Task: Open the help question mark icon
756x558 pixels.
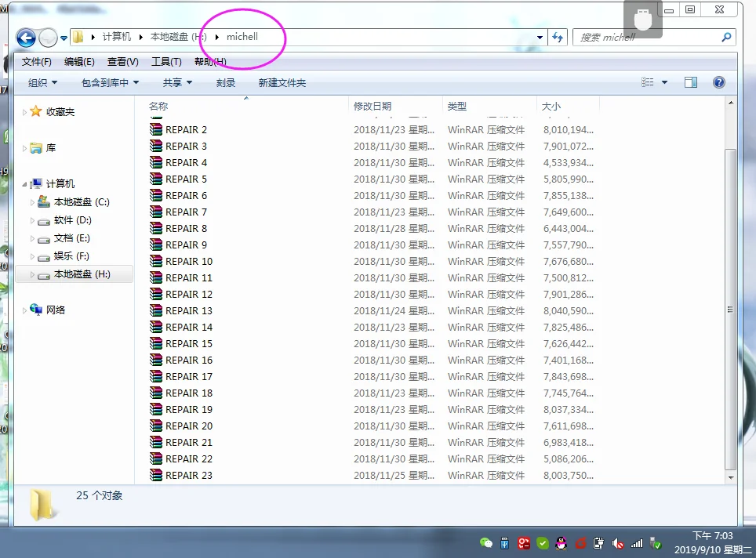Action: [x=719, y=82]
